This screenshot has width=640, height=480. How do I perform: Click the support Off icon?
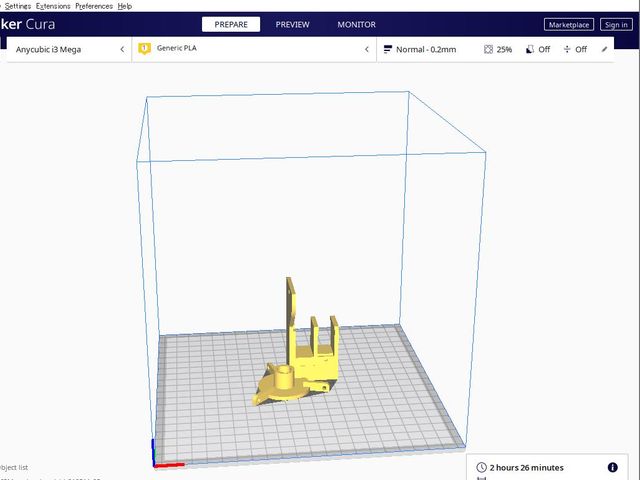tap(529, 49)
